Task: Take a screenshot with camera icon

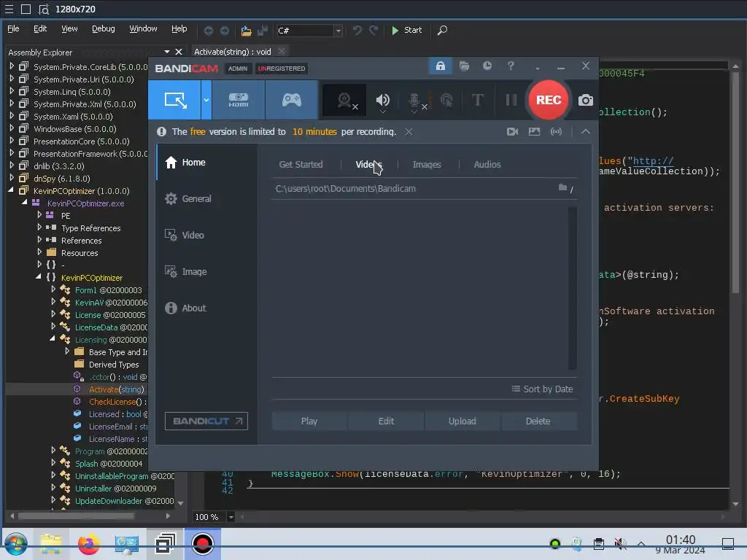Action: coord(586,100)
